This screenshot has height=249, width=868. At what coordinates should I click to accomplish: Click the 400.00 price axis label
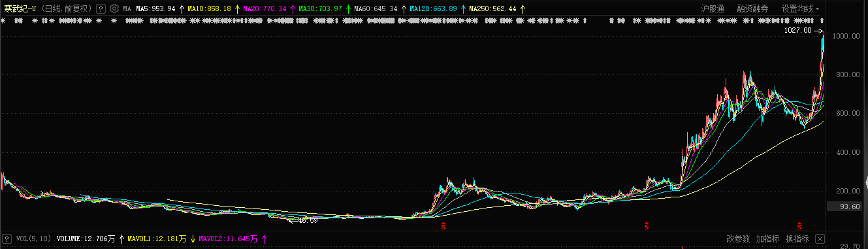click(x=848, y=153)
